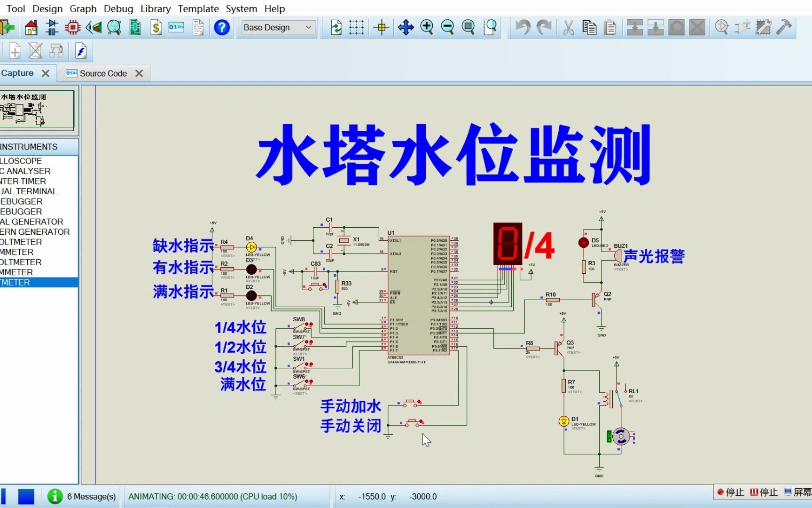Click the Block Rotate icon
Image resolution: width=812 pixels, height=508 pixels.
point(676,27)
